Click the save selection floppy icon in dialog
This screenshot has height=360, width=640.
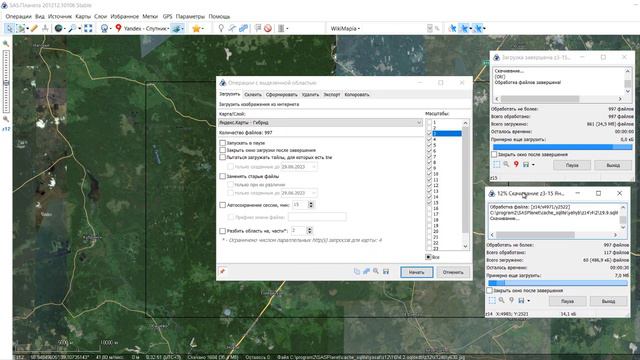(386, 271)
